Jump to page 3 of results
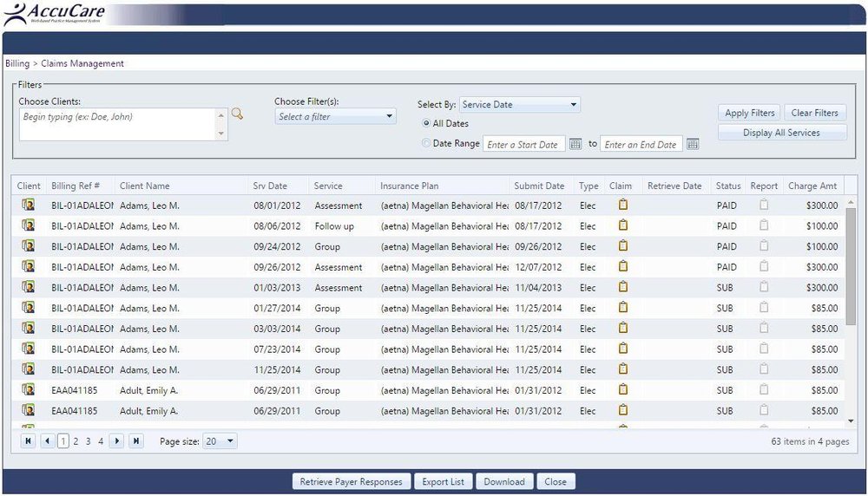 [x=88, y=441]
